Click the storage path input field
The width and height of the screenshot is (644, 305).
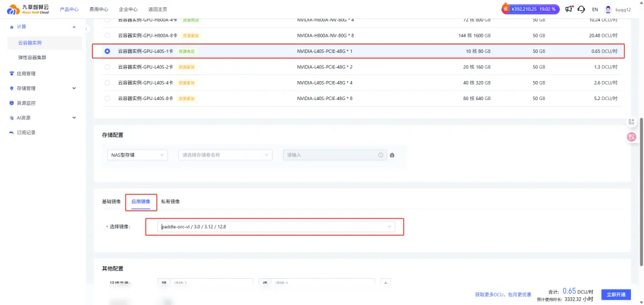pyautogui.click(x=330, y=155)
